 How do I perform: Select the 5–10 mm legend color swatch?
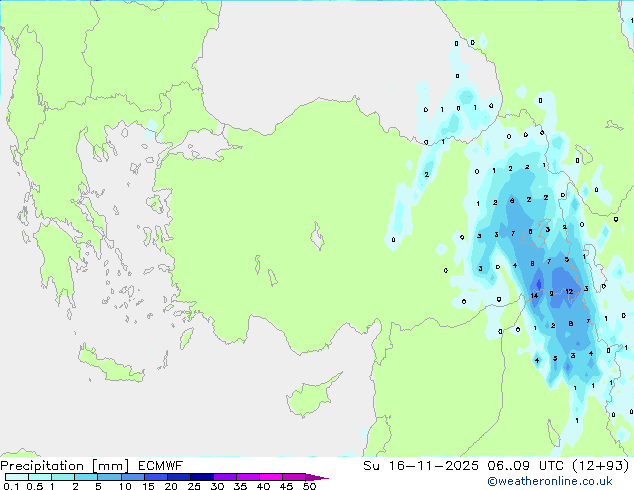(109, 477)
